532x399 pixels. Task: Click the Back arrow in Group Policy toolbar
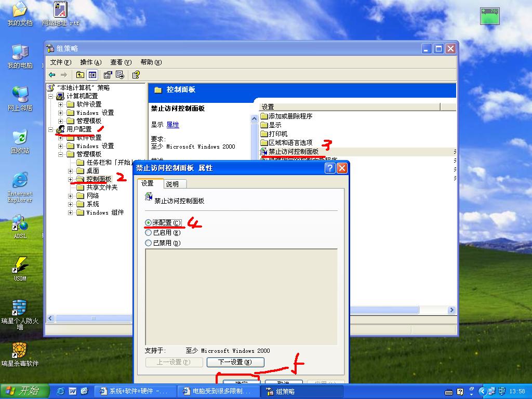(52, 75)
